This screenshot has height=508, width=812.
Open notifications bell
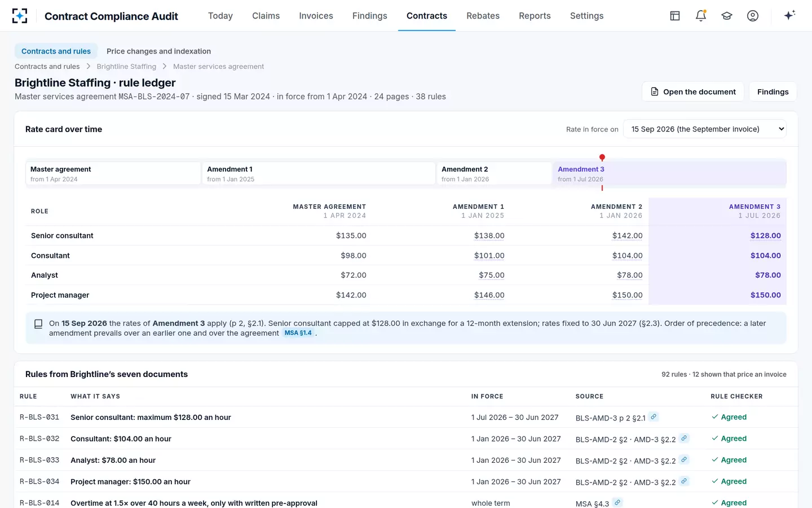[x=701, y=16]
